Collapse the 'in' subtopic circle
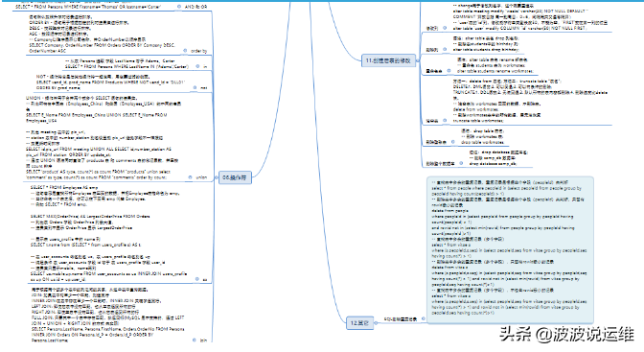The height and width of the screenshot is (352, 644). tap(198, 66)
